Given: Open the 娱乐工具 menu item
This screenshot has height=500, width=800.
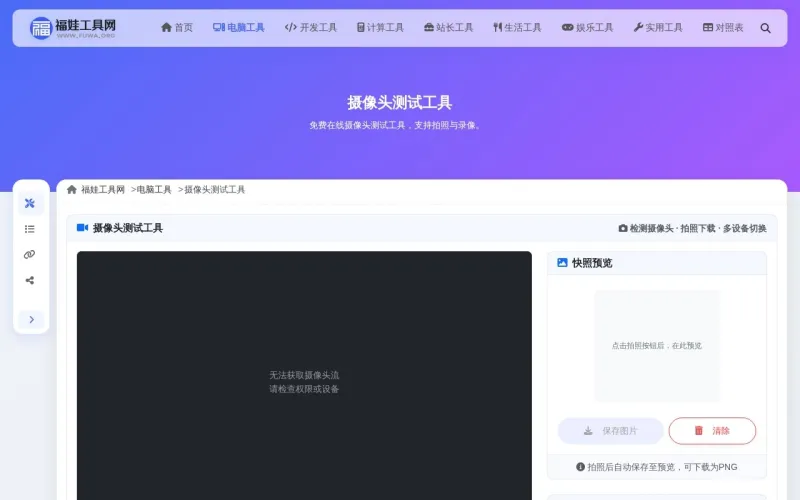Looking at the screenshot, I should 587,28.
